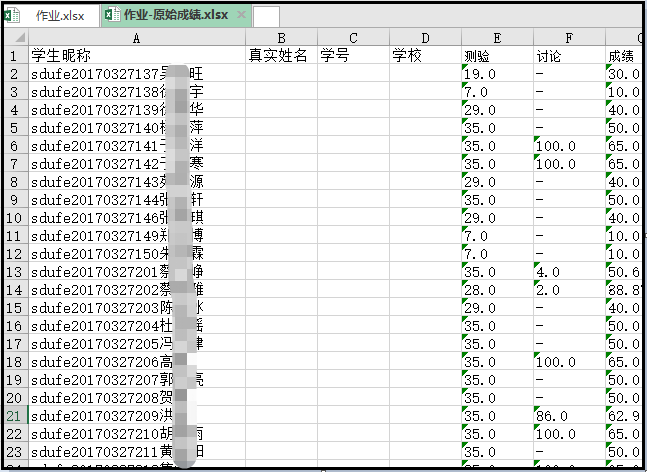Click 讨论 value 100.0 in row 18
Viewport: 647px width, 472px height.
pyautogui.click(x=569, y=362)
